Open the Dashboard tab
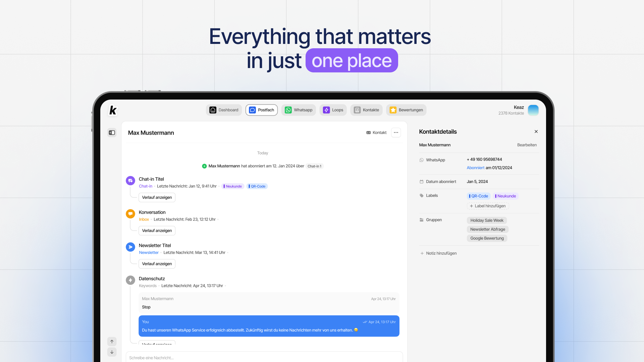The image size is (644, 362). [224, 110]
